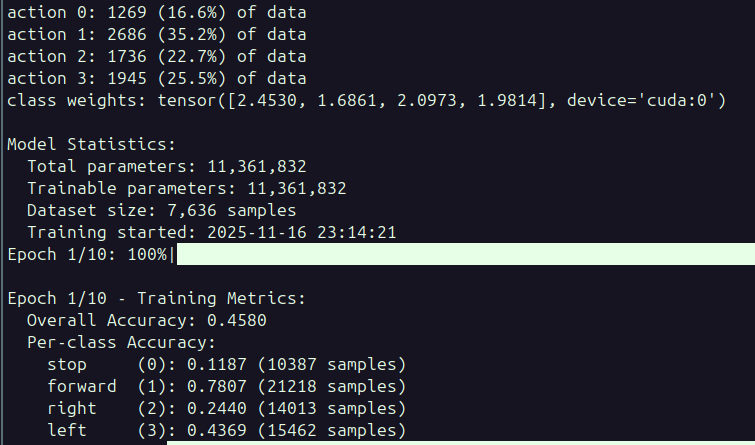
Task: Click the "Model Statistics:" heading
Action: (91, 145)
